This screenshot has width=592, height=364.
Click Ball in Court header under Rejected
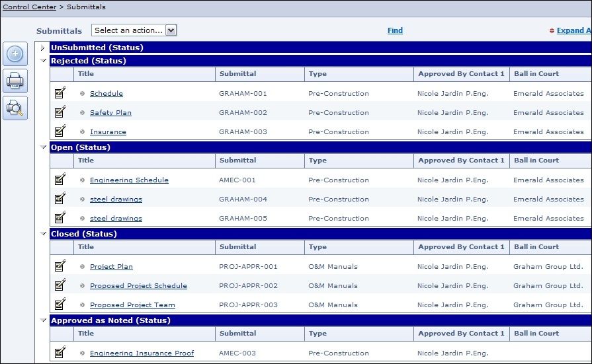click(550, 74)
